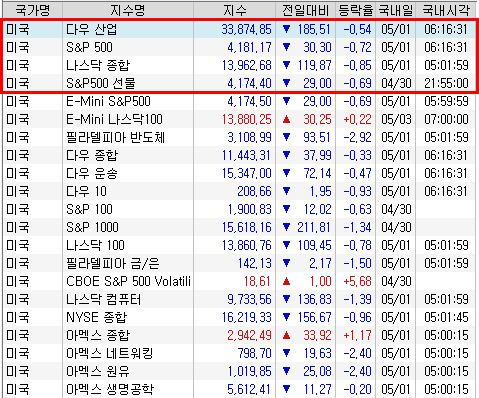479x398 pixels.
Task: Click the 등락율 column header
Action: tap(355, 10)
